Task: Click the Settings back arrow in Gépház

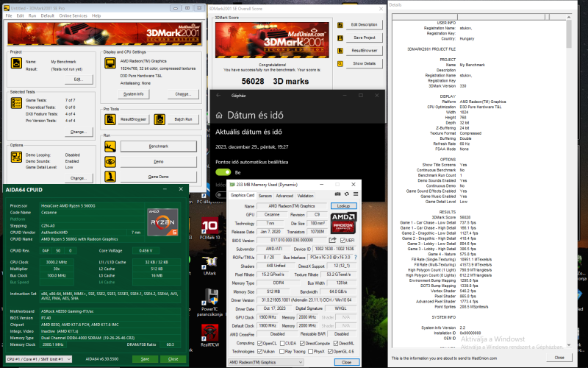Action: 218,96
